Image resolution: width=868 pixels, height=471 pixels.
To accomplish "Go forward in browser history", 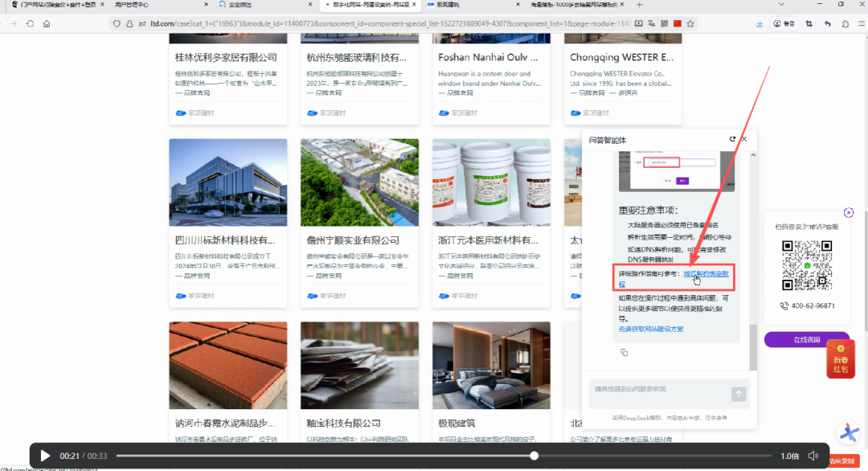I will pos(14,24).
